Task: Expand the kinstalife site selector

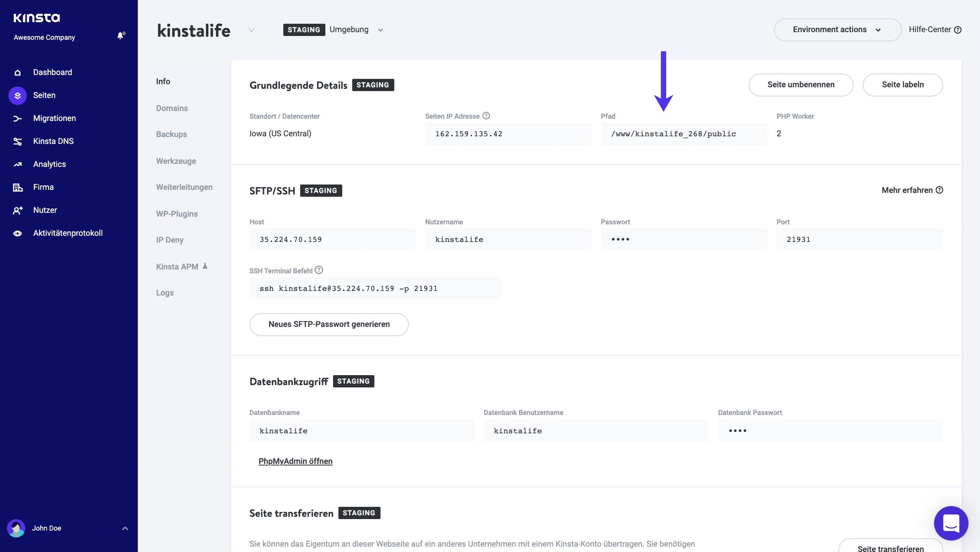Action: (252, 30)
